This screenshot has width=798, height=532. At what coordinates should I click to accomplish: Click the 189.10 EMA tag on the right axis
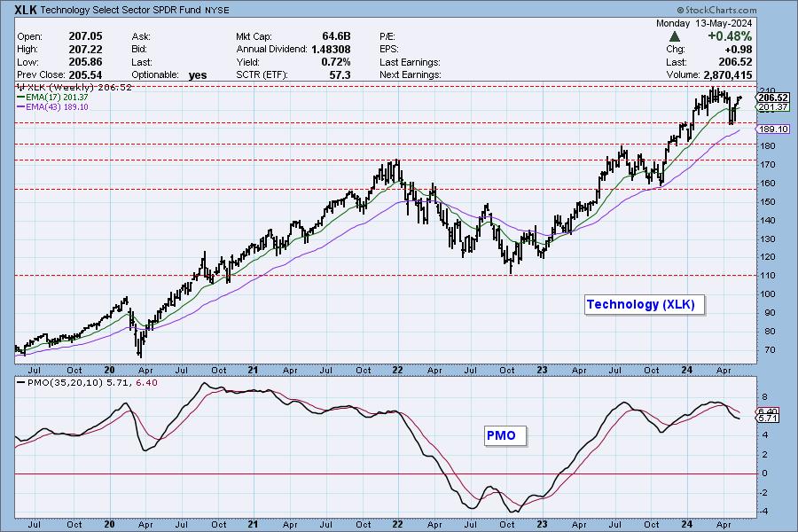point(773,129)
